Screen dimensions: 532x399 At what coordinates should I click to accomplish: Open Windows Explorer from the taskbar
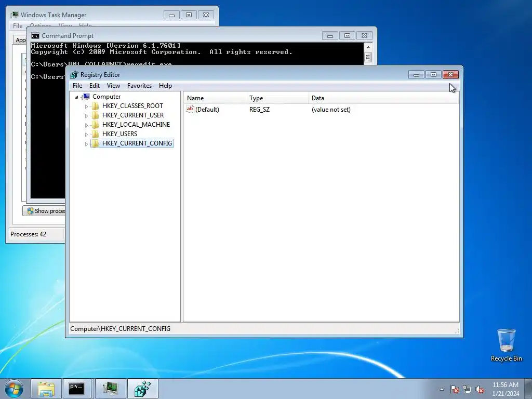point(46,389)
